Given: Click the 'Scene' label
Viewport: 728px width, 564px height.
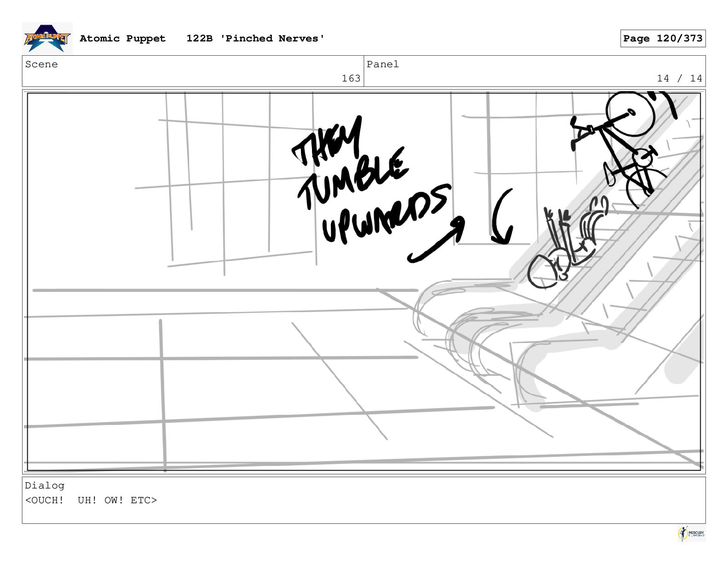Looking at the screenshot, I should tap(41, 64).
